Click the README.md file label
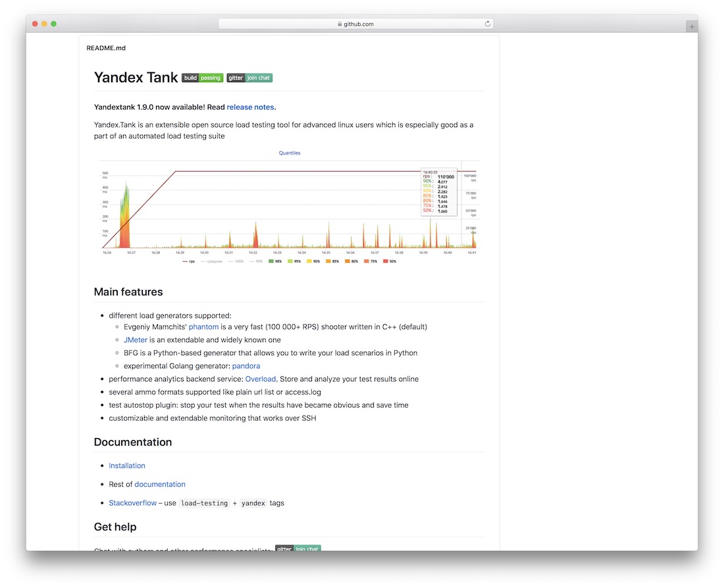The image size is (724, 588). coord(106,48)
